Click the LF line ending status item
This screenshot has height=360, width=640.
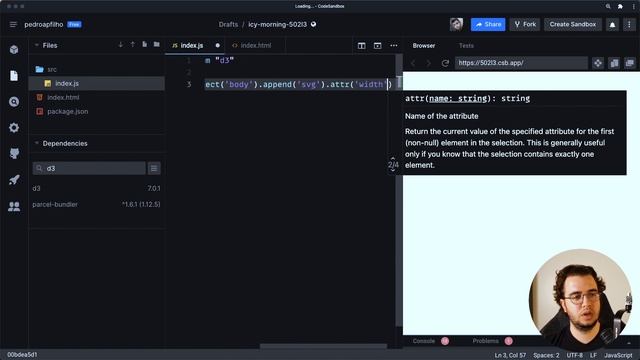tap(593, 355)
